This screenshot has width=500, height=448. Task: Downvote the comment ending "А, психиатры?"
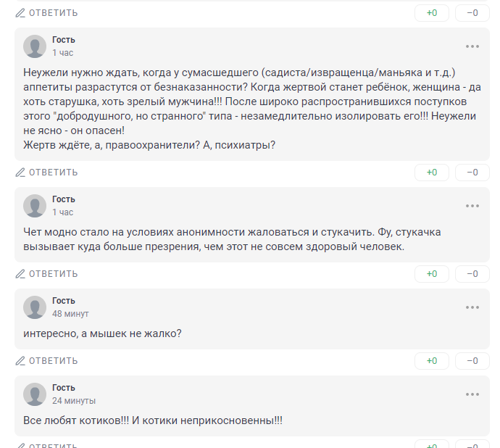[x=472, y=173]
